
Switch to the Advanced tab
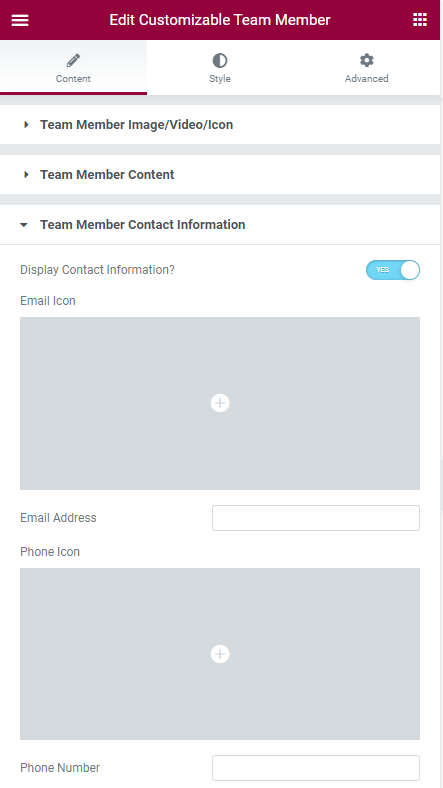pos(367,68)
